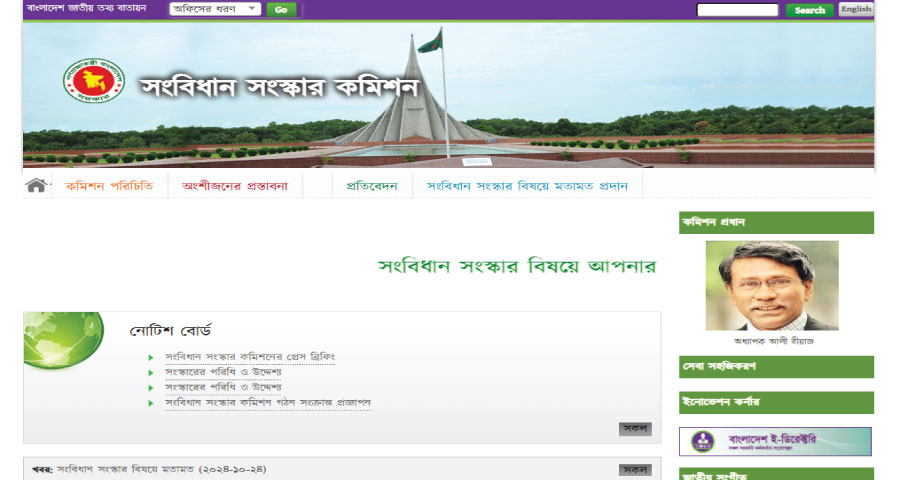Click the globe icon beside নোটিশ বোর্ড

tap(63, 340)
